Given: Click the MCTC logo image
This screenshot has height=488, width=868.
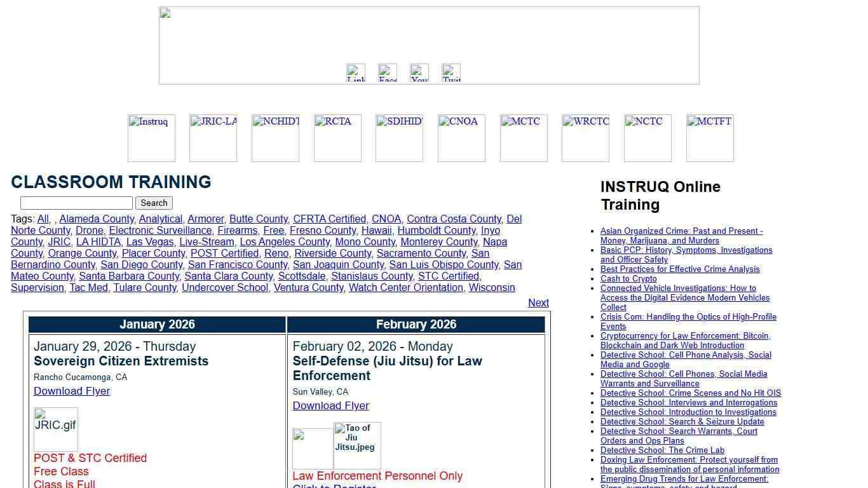Looking at the screenshot, I should (524, 138).
